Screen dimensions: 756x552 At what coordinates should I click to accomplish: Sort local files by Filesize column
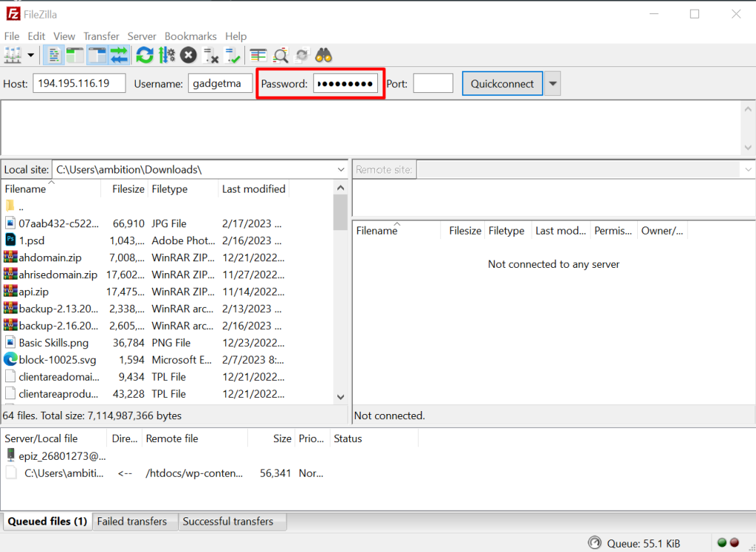(x=124, y=189)
